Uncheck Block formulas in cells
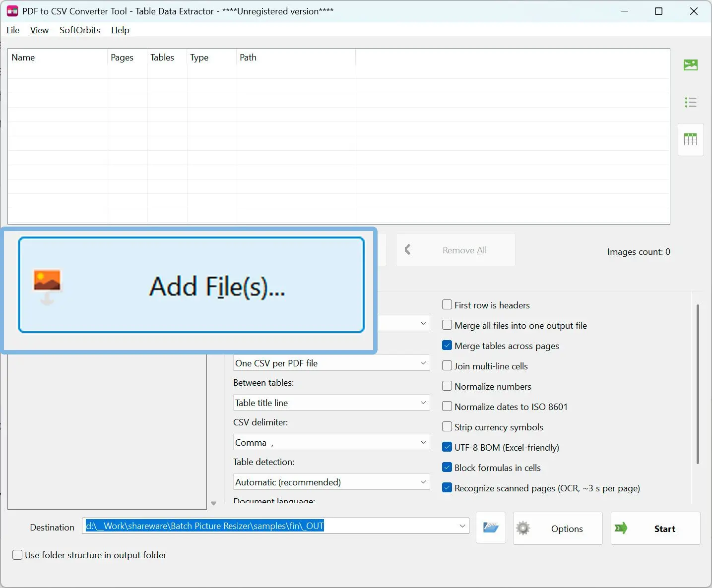712x588 pixels. (447, 468)
